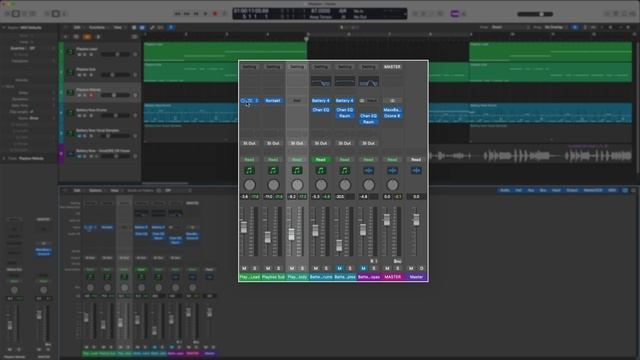Open Playbox Sub Read automation menu, magnified mixer
Viewport: 640px width, 360px height.
point(273,160)
